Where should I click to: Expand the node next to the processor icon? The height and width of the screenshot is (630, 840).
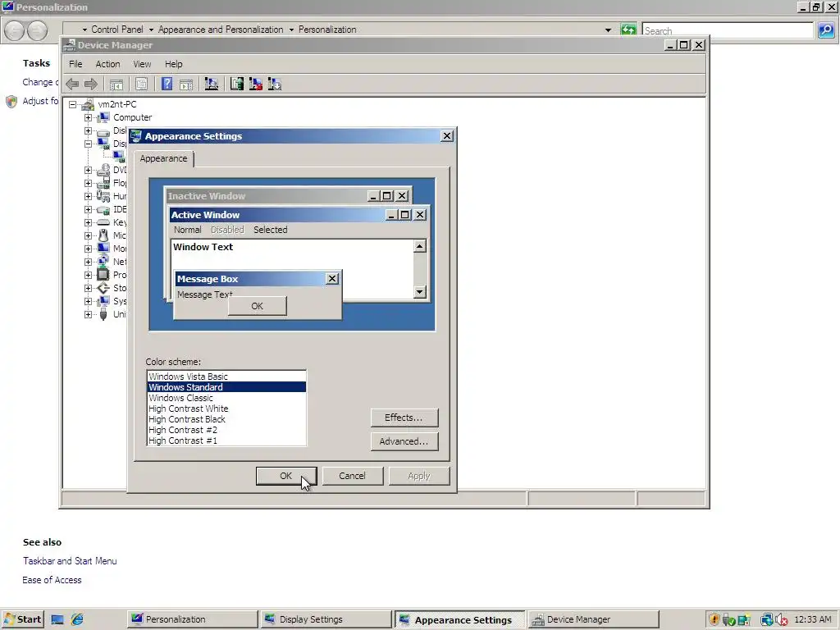click(88, 275)
